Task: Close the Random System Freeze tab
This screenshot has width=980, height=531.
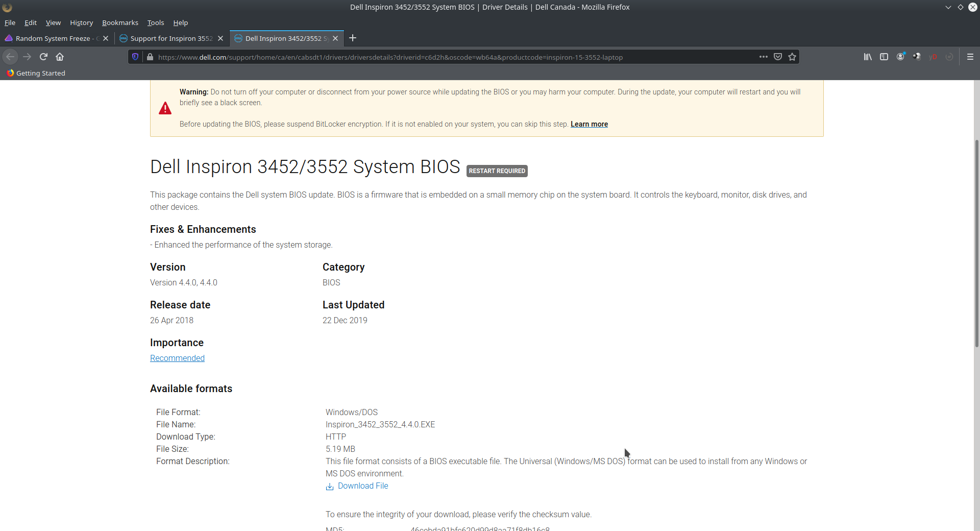Action: [x=106, y=38]
